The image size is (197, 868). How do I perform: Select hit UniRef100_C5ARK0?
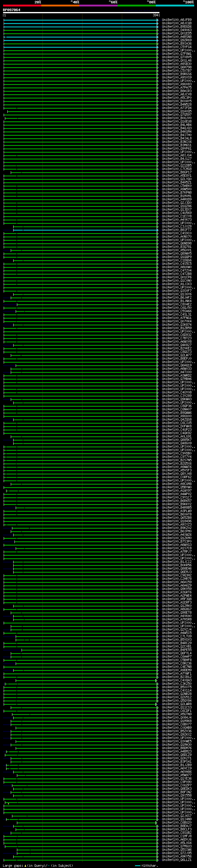click(176, 186)
